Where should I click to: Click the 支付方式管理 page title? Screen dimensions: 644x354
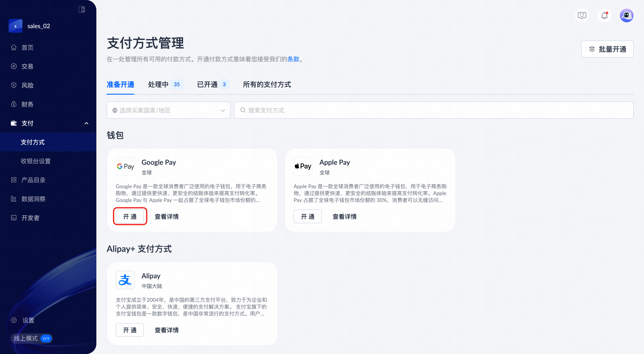coord(145,43)
